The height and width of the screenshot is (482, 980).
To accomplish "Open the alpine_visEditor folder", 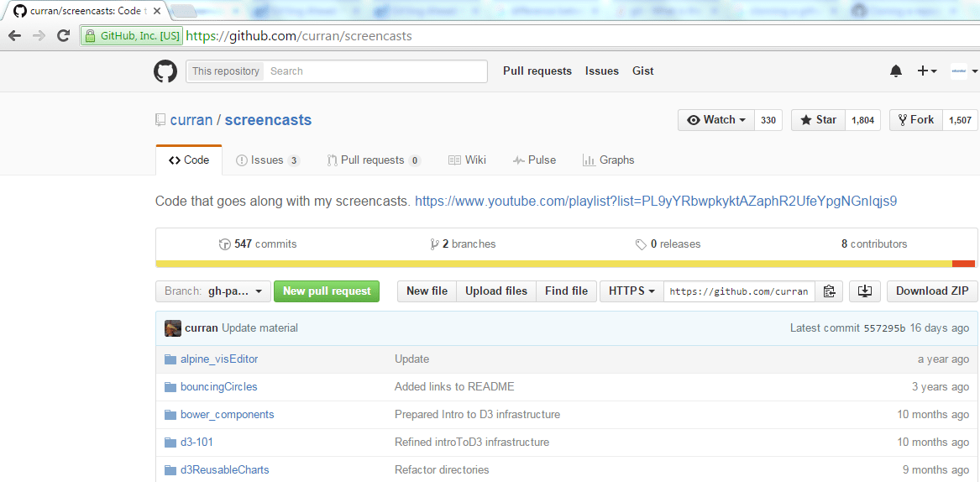I will pyautogui.click(x=218, y=359).
